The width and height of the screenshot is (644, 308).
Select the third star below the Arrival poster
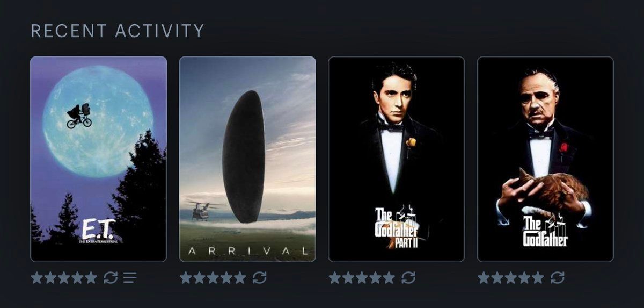pos(213,277)
